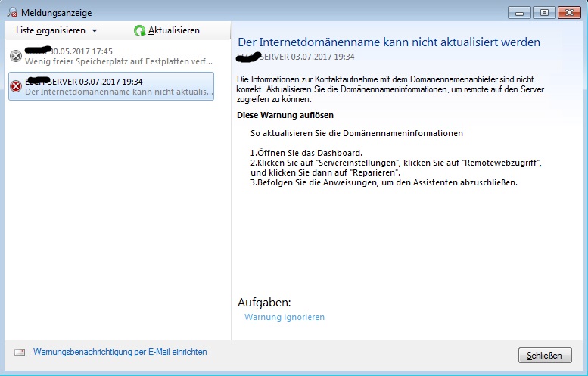The width and height of the screenshot is (588, 376).
Task: Open the "Liste organisieren" menu
Action: tap(51, 30)
